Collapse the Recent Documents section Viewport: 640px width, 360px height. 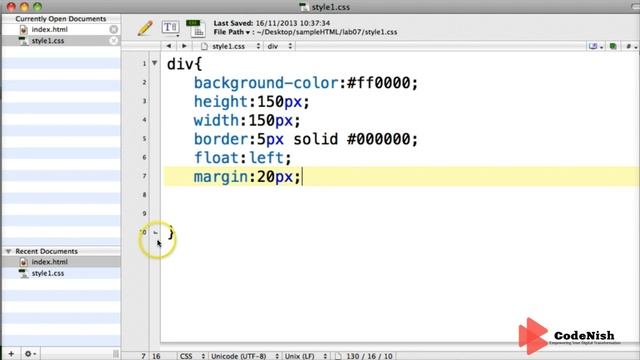coord(8,251)
